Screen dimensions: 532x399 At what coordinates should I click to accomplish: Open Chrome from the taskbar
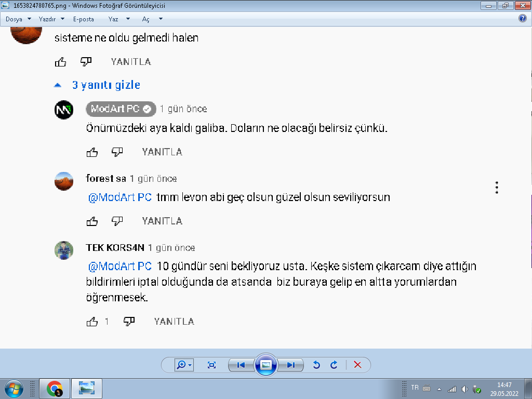tap(55, 389)
